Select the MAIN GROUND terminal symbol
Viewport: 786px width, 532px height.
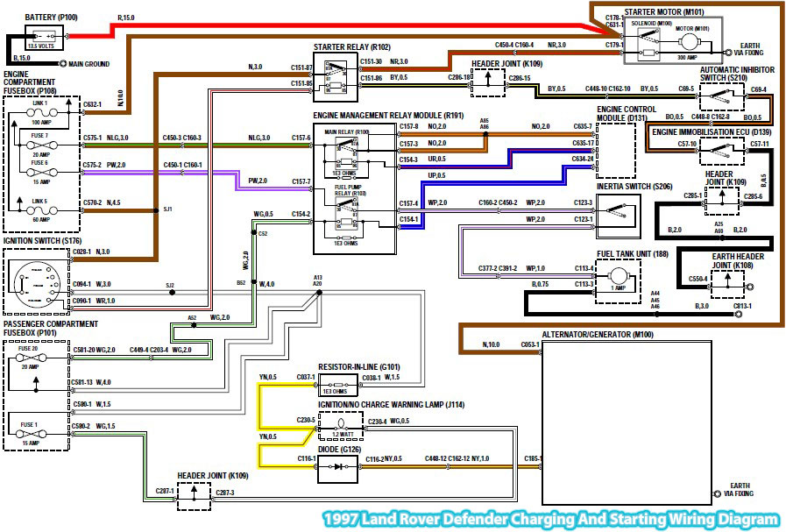63,64
